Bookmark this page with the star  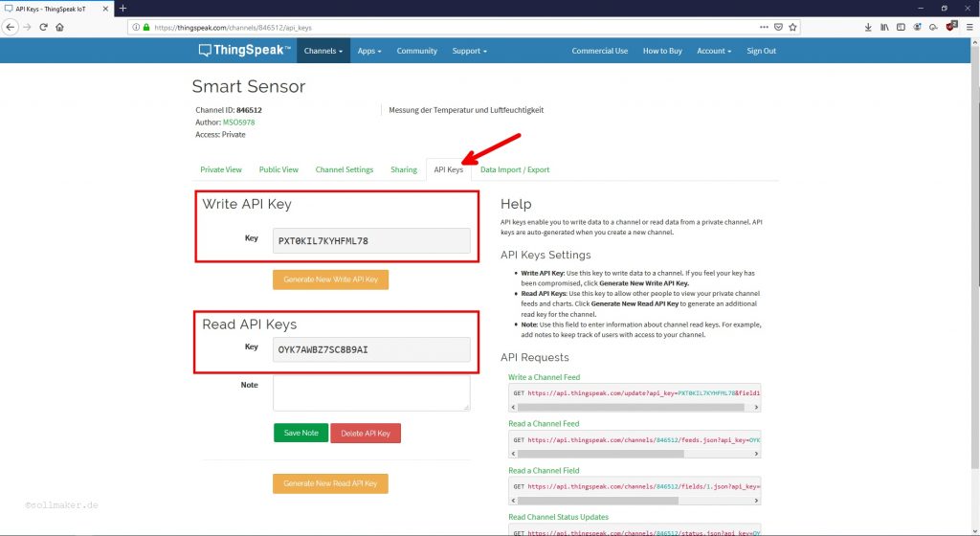[792, 27]
